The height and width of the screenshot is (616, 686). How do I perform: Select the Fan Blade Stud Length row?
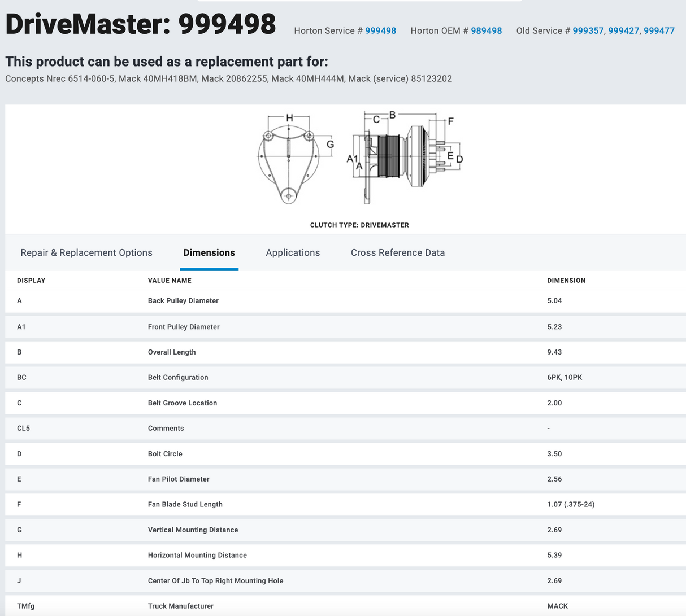pos(185,505)
